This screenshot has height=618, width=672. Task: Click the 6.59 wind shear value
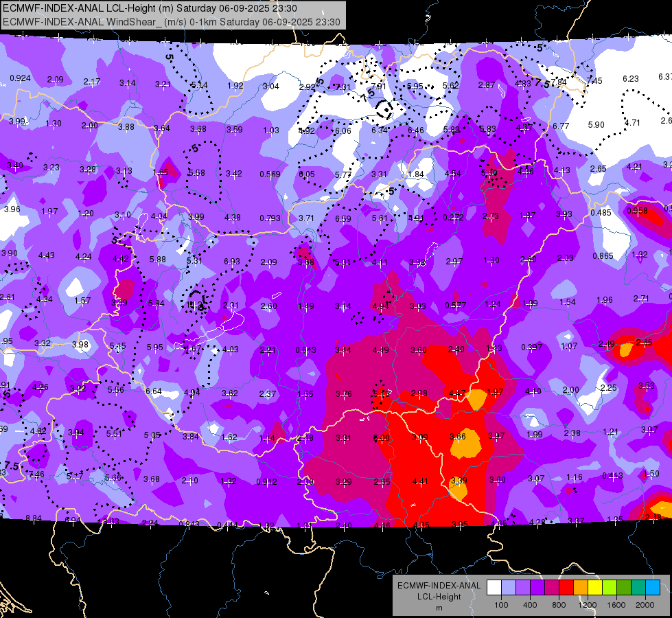tap(343, 219)
